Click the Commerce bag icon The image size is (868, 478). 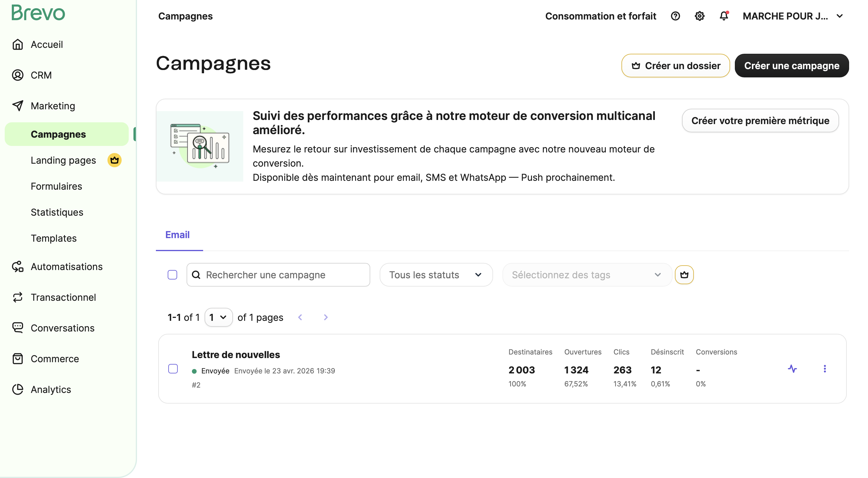coord(18,358)
